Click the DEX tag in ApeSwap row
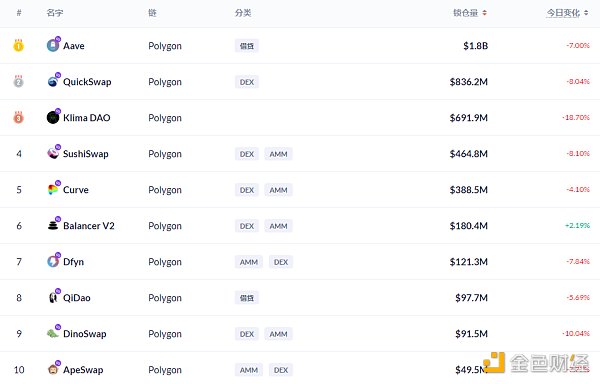This screenshot has width=600, height=384. [281, 370]
